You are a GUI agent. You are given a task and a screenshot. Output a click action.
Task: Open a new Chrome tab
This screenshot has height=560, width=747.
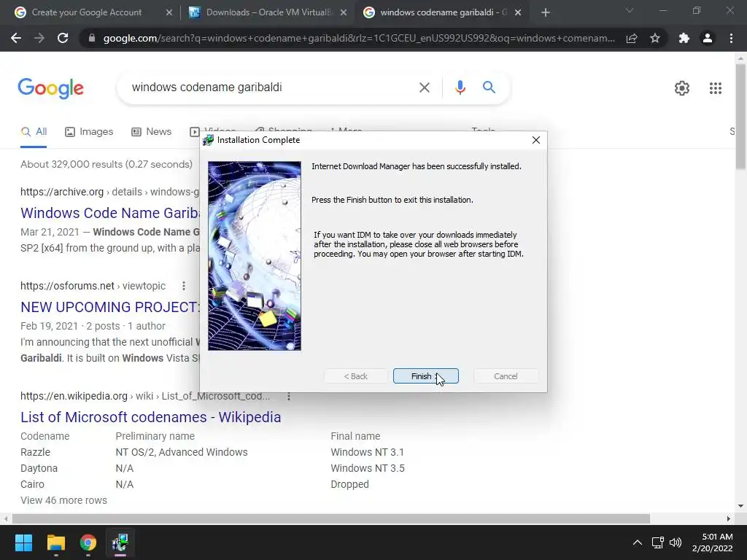546,12
